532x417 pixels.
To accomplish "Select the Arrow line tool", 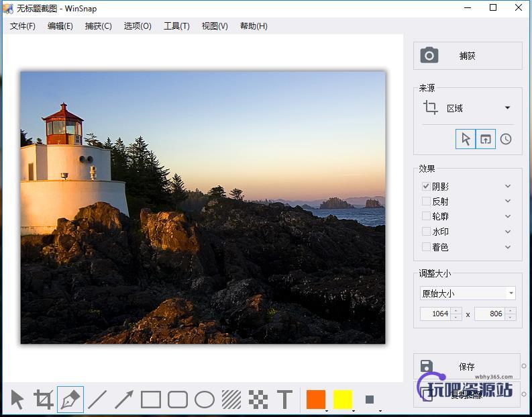I will [124, 400].
